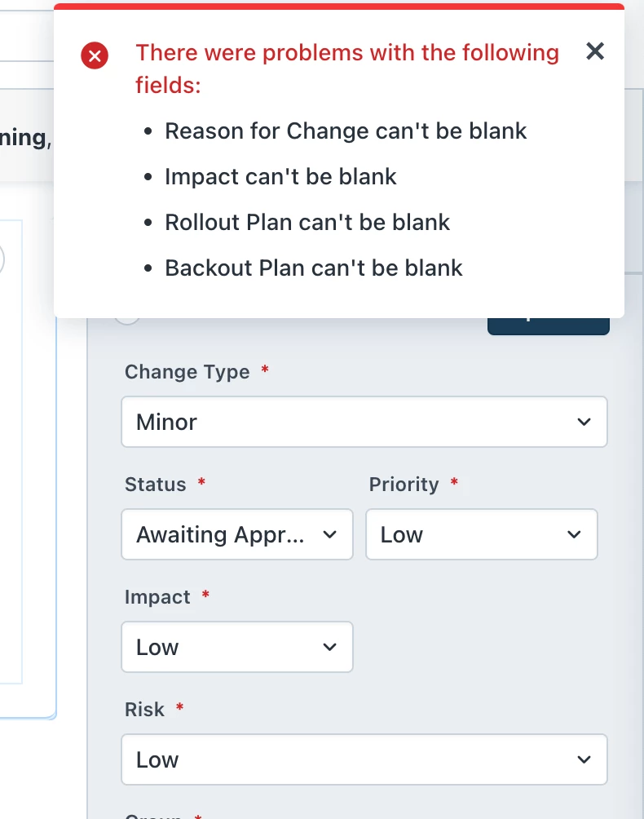Click the chevron arrow in the Impact field
The height and width of the screenshot is (819, 644).
pyautogui.click(x=329, y=647)
